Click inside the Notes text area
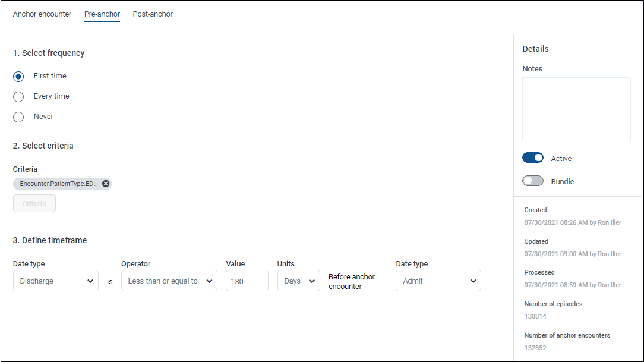644x362 pixels. (576, 109)
